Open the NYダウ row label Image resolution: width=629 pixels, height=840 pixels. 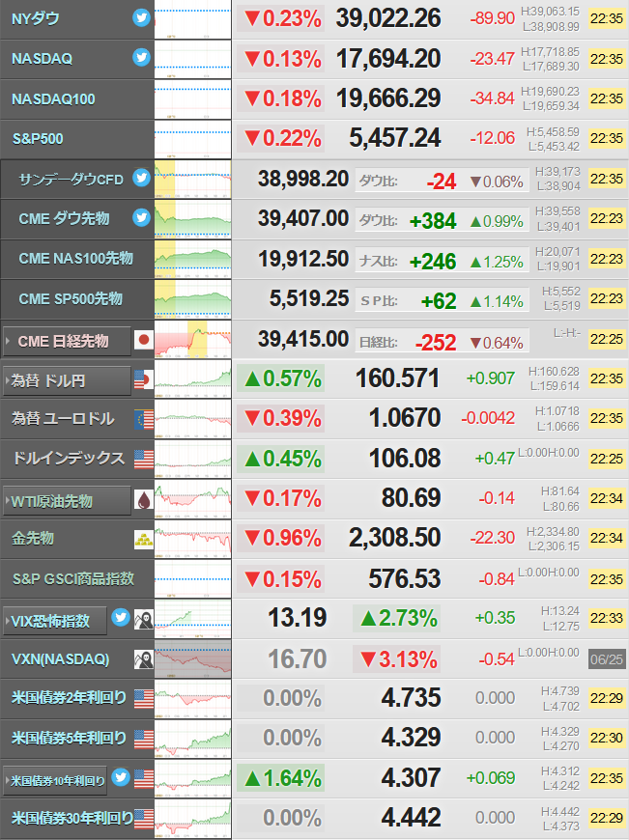click(36, 18)
